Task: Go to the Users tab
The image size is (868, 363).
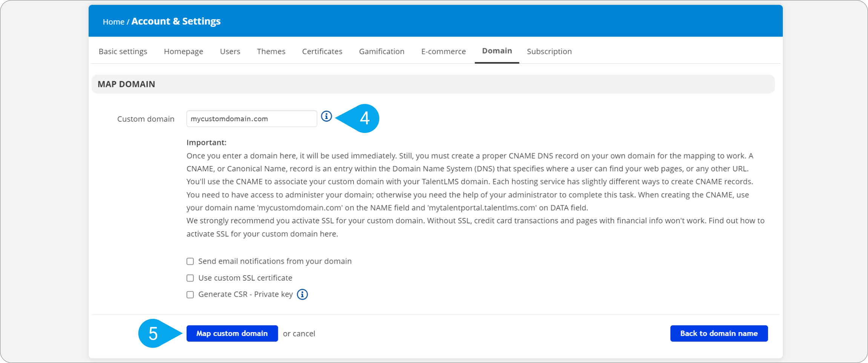Action: click(230, 51)
